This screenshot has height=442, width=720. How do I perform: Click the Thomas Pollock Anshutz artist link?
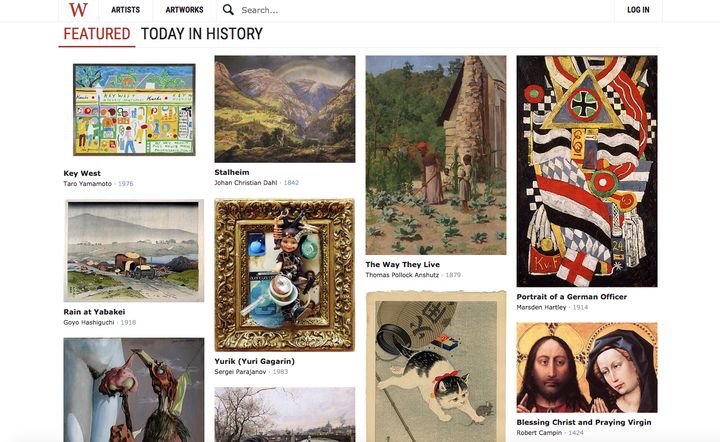tap(402, 275)
